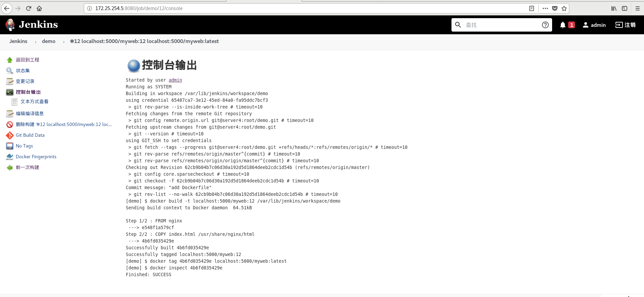This screenshot has width=644, height=297.
Task: Open the notifications bell icon
Action: (563, 25)
